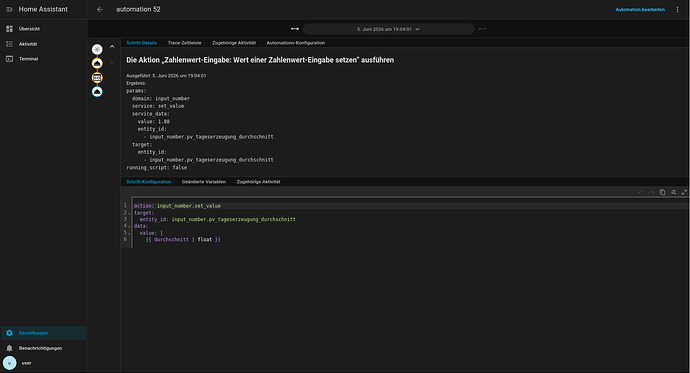Go to Einstellungen in sidebar
The height and width of the screenshot is (373, 690).
(33, 333)
